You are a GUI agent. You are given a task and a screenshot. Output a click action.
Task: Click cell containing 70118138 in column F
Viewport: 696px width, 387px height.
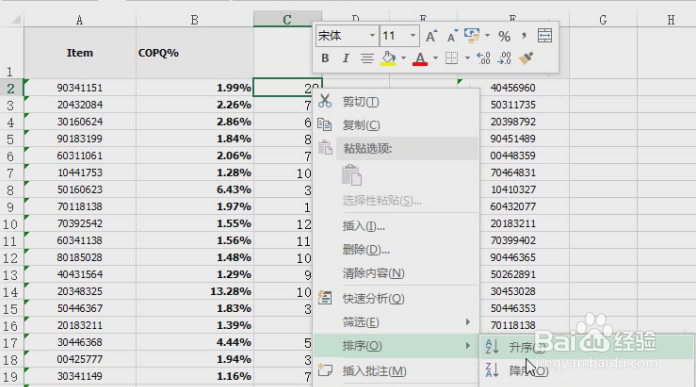[513, 325]
